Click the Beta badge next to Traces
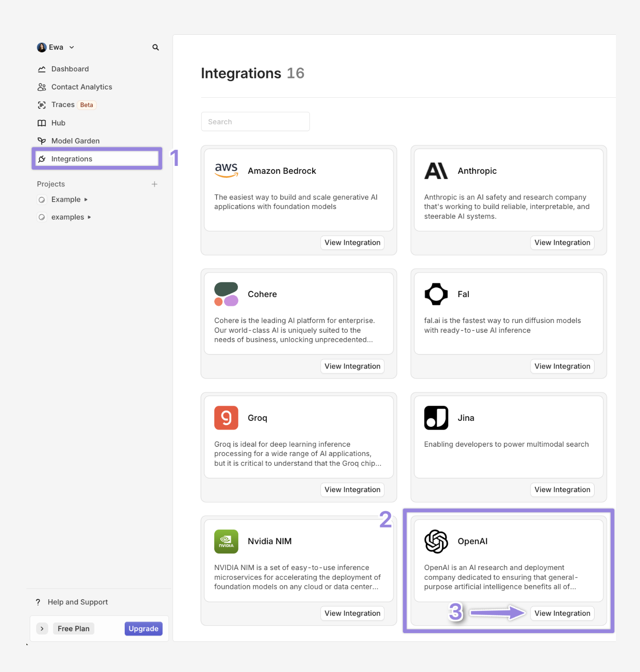The width and height of the screenshot is (640, 672). (x=87, y=105)
